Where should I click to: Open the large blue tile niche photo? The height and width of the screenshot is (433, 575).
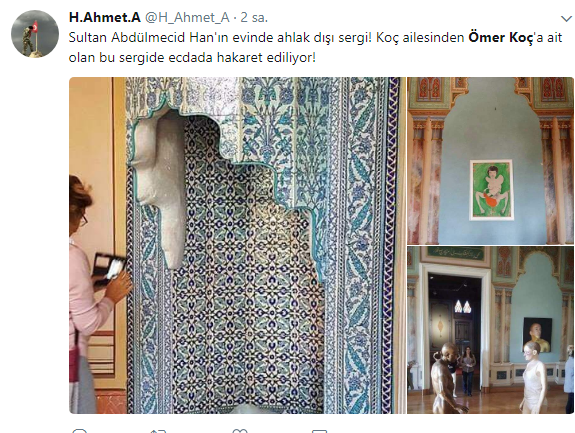(237, 245)
